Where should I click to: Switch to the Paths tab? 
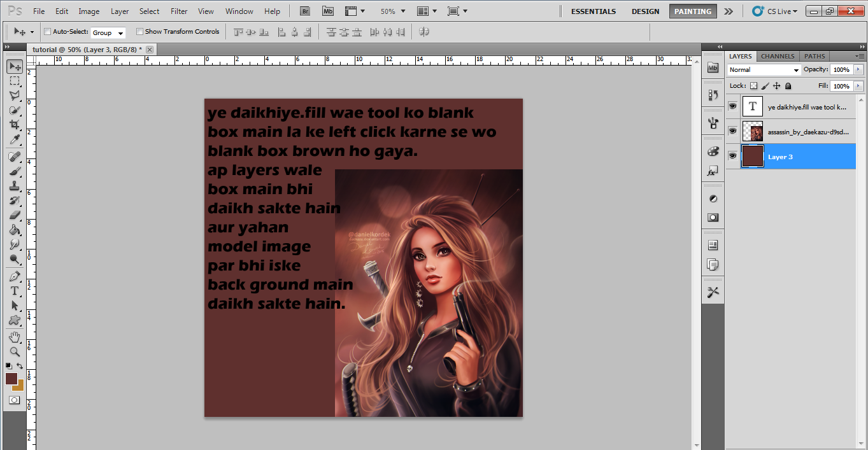pyautogui.click(x=815, y=56)
